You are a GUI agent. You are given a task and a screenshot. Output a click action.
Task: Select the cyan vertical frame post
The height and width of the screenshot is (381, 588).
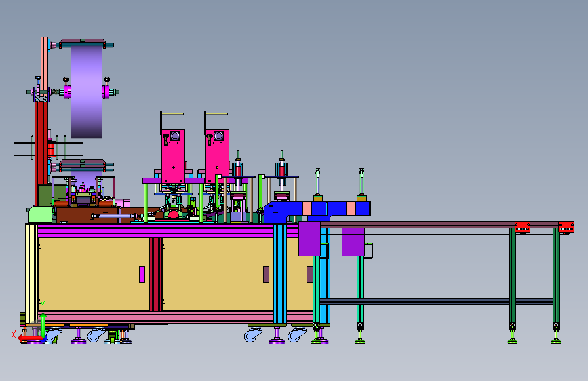point(279,275)
